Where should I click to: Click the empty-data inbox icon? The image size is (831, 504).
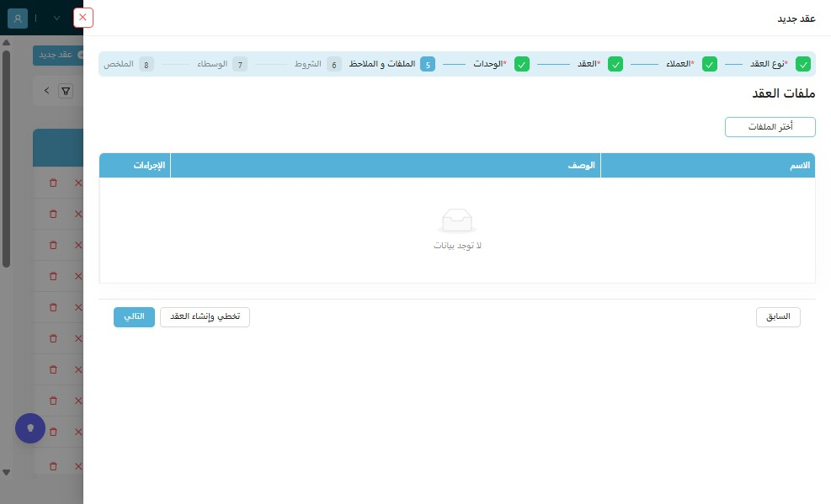click(457, 220)
